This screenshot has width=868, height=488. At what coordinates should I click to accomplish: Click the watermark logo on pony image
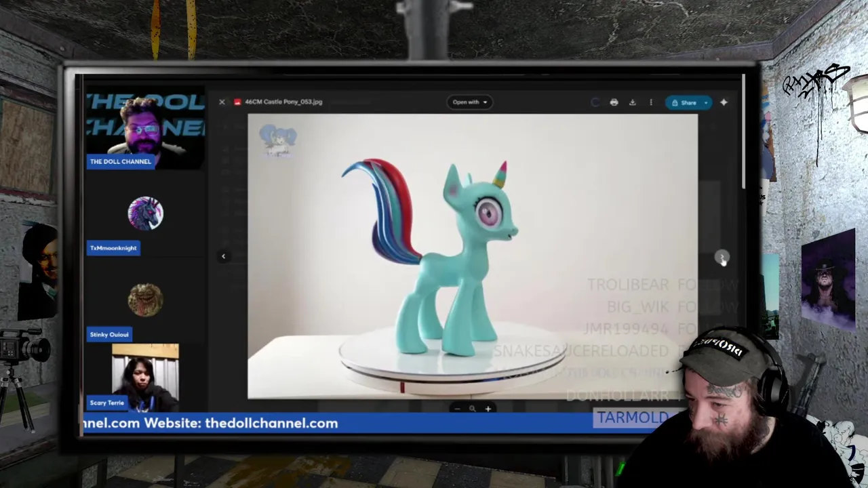click(x=277, y=141)
